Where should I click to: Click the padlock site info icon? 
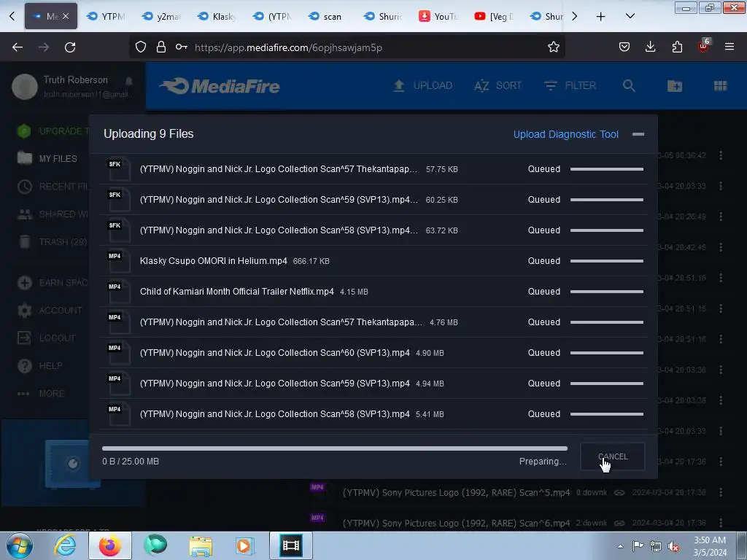tap(161, 47)
